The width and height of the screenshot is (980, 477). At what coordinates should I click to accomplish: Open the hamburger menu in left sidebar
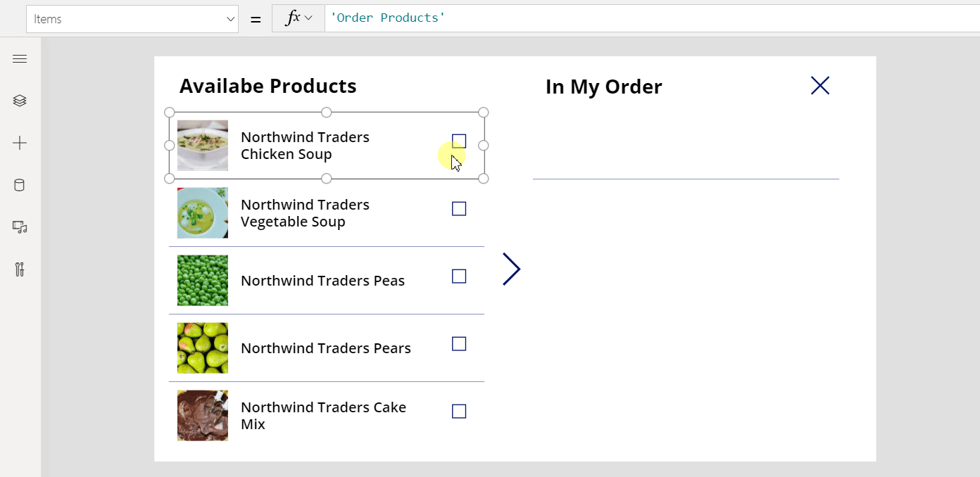click(20, 59)
